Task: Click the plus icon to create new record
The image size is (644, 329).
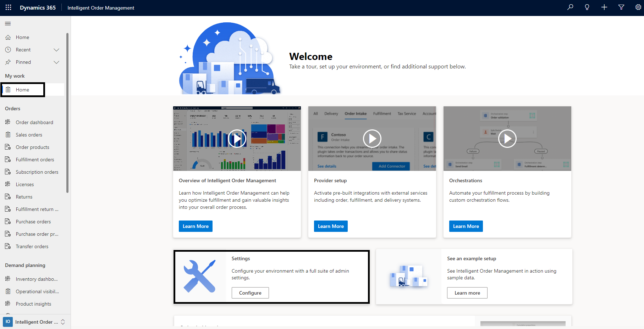Action: (604, 7)
